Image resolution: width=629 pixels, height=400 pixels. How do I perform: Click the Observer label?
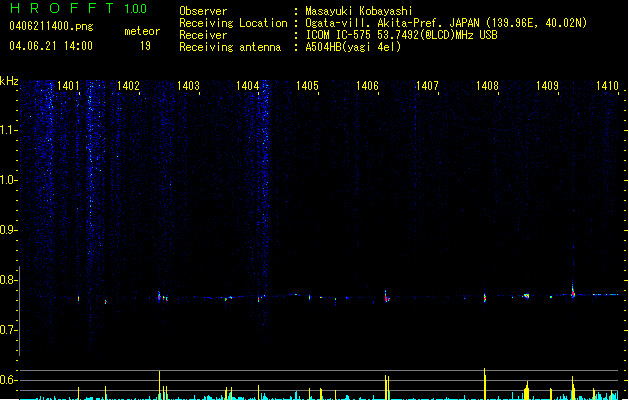point(203,11)
